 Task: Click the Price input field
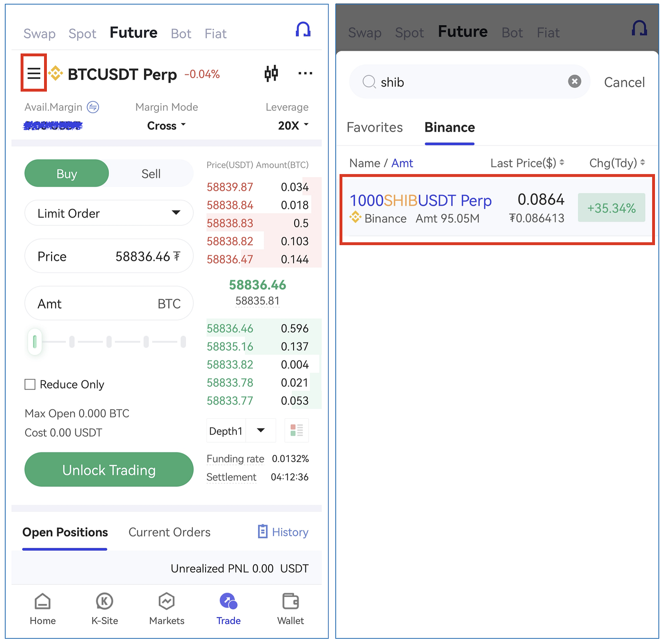pyautogui.click(x=109, y=256)
